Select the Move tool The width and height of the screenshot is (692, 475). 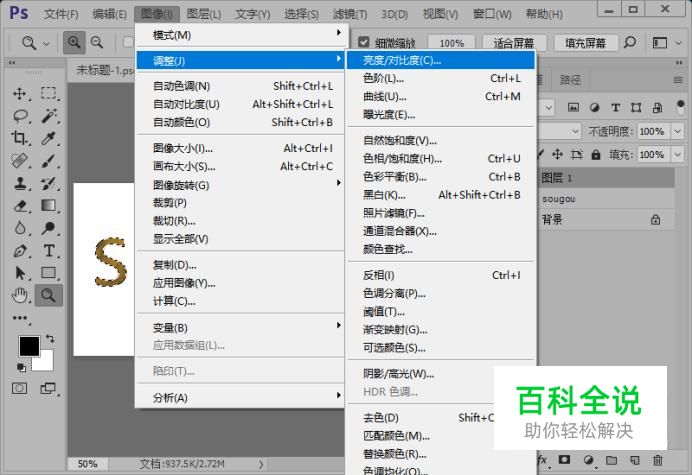pyautogui.click(x=19, y=94)
